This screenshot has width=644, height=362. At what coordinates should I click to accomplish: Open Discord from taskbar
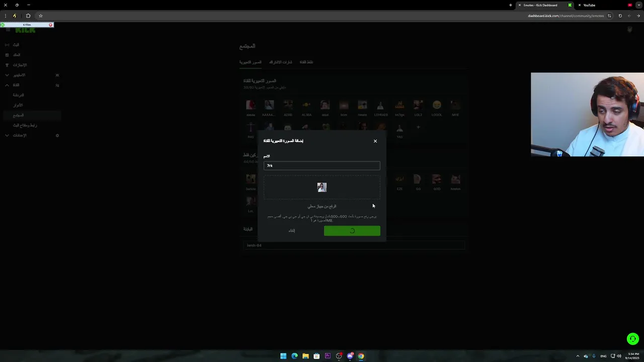350,356
